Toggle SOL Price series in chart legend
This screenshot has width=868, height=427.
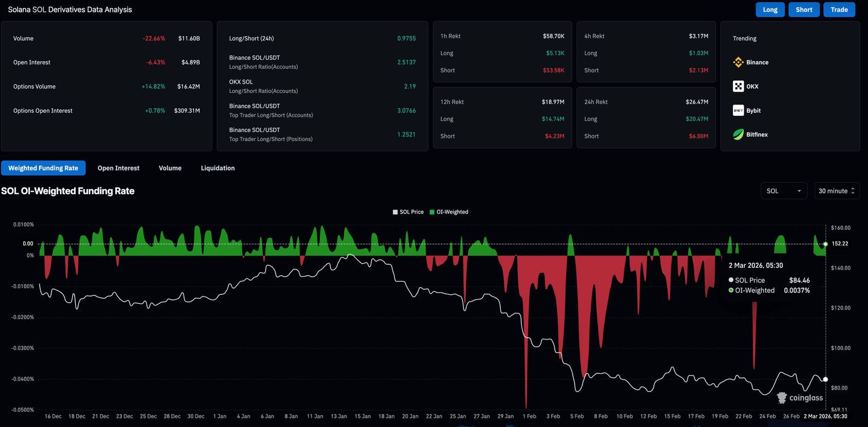coord(408,212)
